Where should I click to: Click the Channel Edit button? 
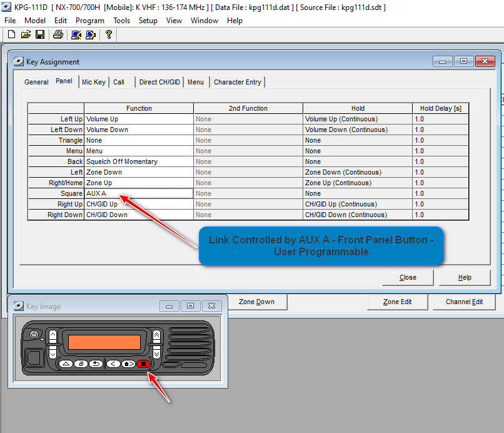coord(464,302)
